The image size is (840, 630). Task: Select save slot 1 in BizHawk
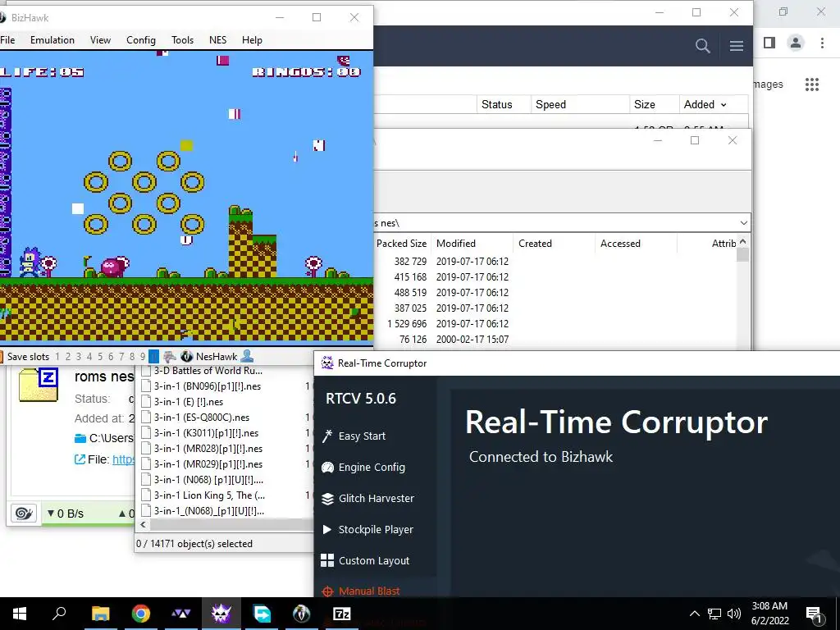(57, 357)
